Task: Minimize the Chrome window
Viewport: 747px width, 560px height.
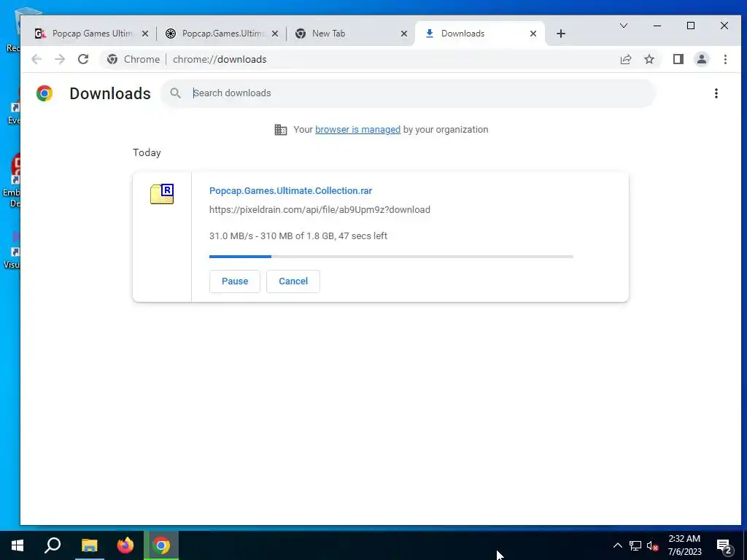Action: click(657, 26)
